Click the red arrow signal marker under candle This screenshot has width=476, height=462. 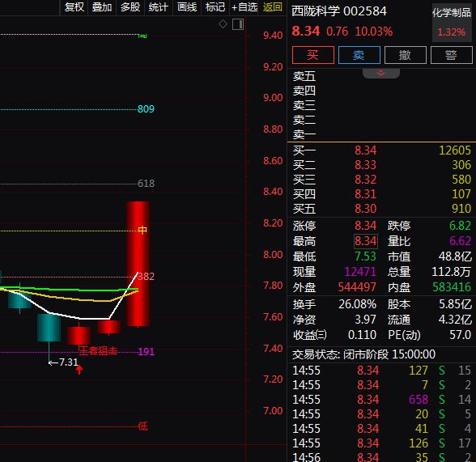click(x=79, y=370)
